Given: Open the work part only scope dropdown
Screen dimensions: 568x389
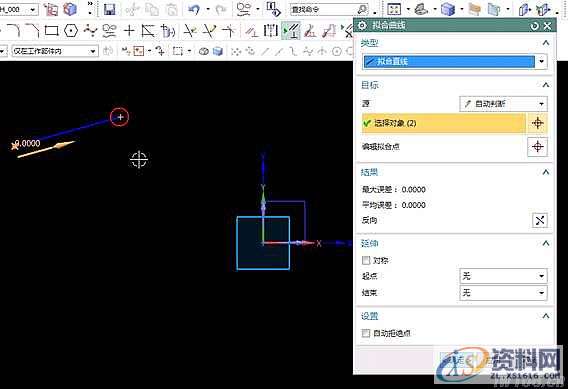Looking at the screenshot, I should coord(55,51).
